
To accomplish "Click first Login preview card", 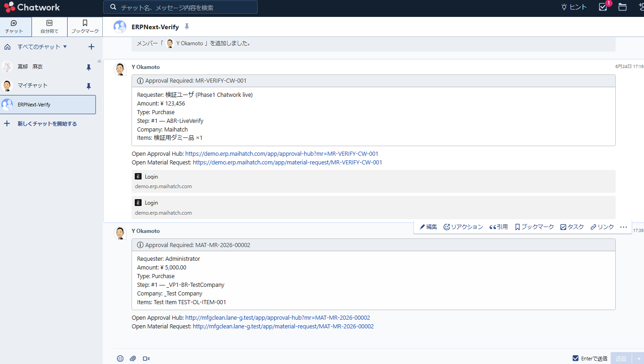I will [x=373, y=181].
